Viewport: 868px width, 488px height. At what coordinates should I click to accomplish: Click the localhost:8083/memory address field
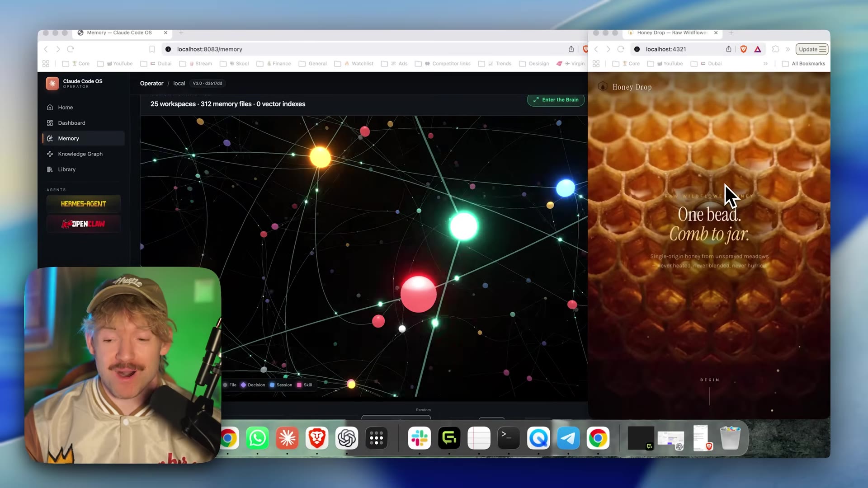(362, 49)
